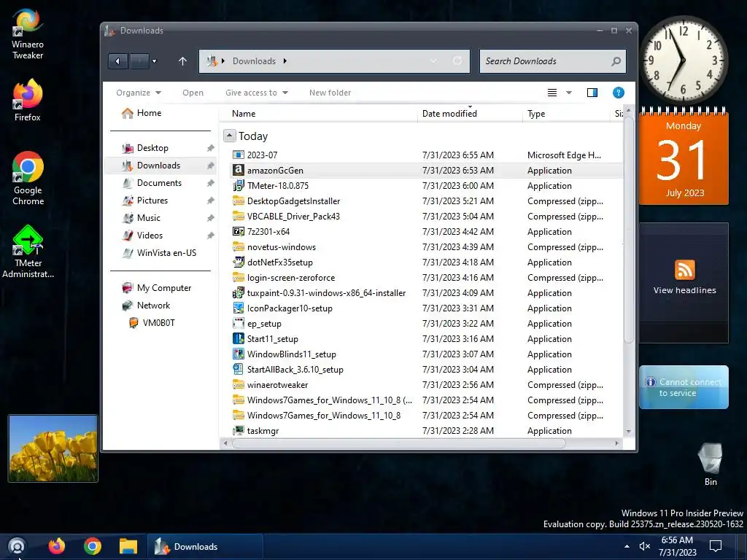This screenshot has height=560, width=747.
Task: Select Start11_setup file icon
Action: (x=239, y=338)
